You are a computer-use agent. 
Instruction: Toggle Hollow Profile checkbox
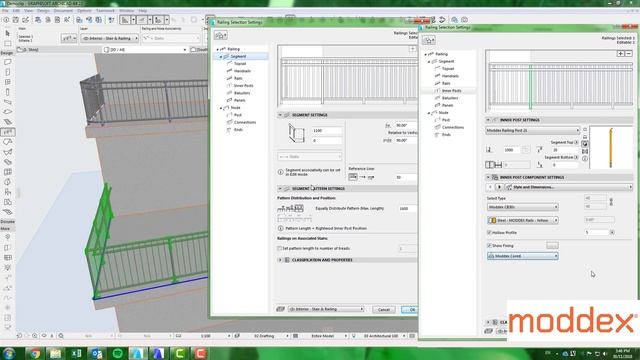coord(489,232)
